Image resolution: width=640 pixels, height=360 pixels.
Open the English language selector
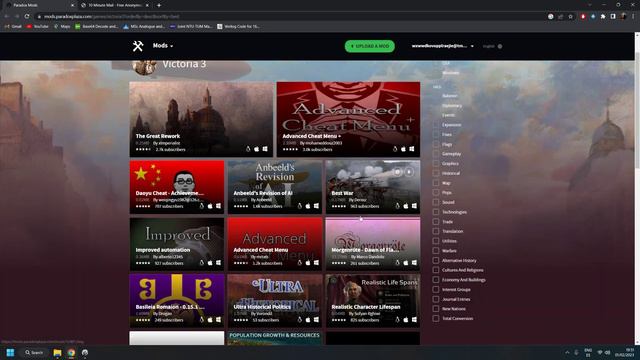(492, 46)
